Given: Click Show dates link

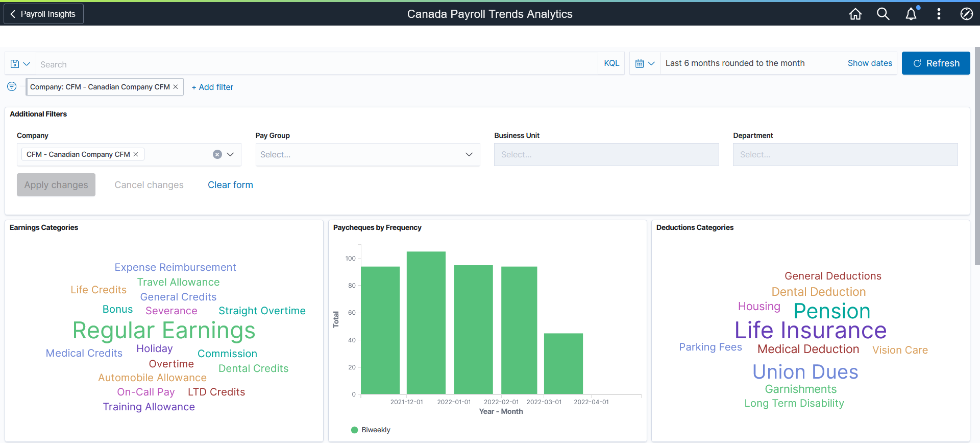Looking at the screenshot, I should tap(870, 63).
